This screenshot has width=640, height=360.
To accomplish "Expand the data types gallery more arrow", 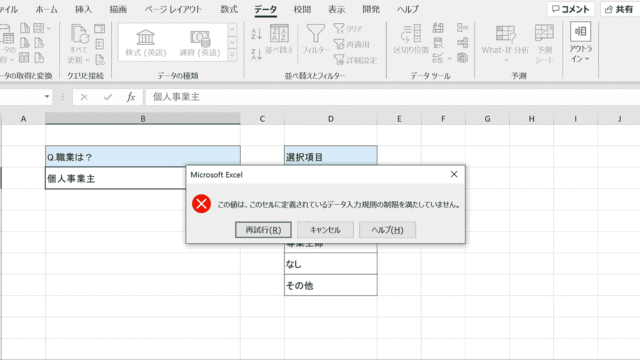I will [232, 54].
